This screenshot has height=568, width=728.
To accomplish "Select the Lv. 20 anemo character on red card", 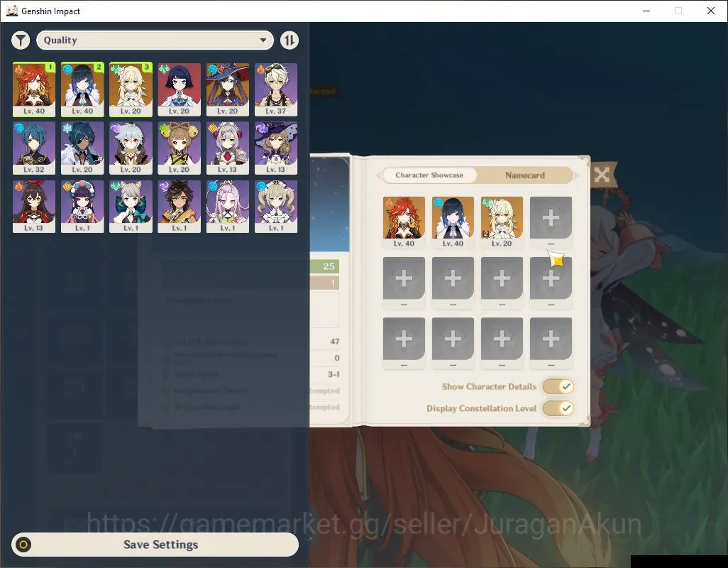I will tap(180, 89).
